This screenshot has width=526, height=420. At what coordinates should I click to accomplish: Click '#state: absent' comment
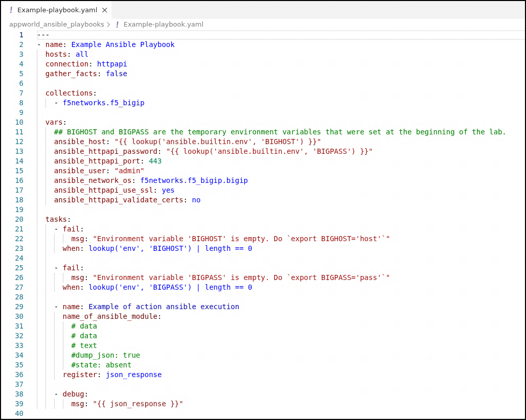click(101, 365)
